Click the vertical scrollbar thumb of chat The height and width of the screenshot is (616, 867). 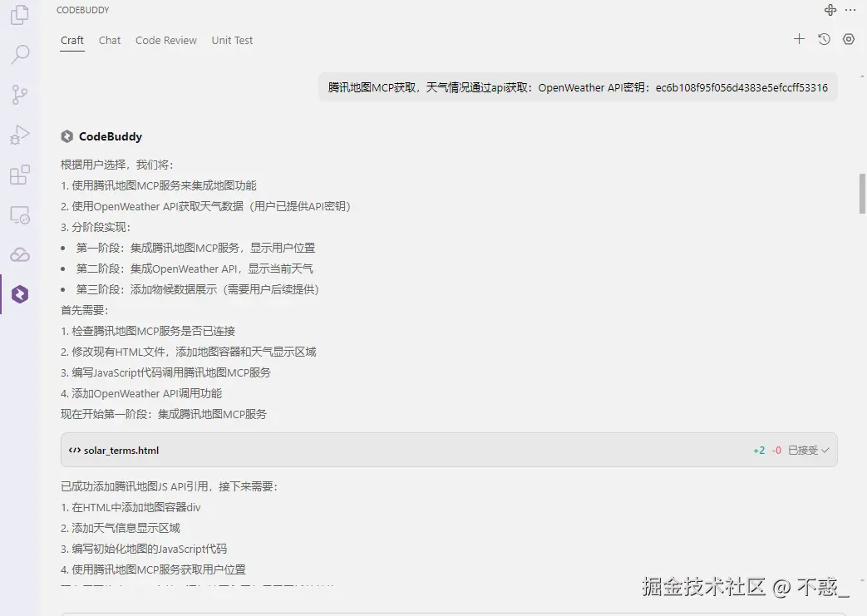tap(862, 194)
